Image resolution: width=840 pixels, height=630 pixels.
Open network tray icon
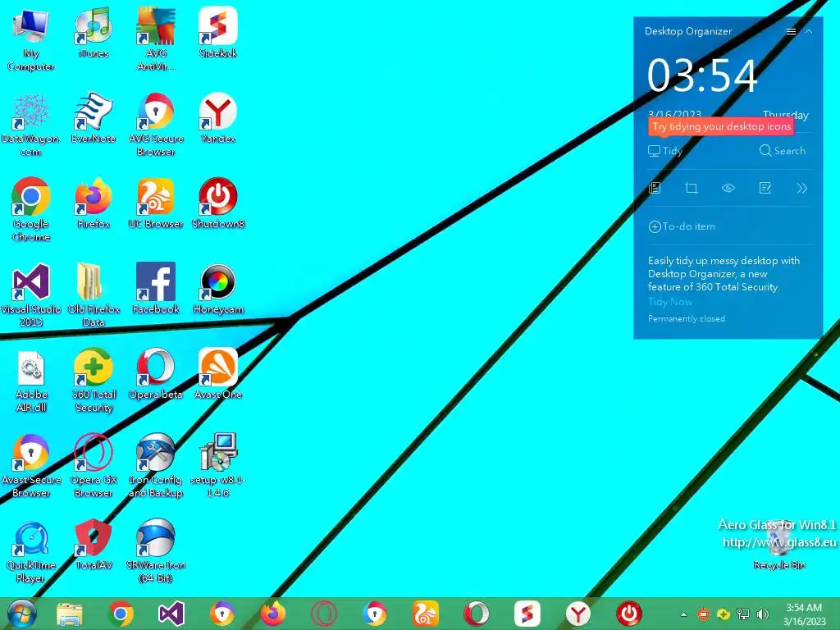click(743, 614)
